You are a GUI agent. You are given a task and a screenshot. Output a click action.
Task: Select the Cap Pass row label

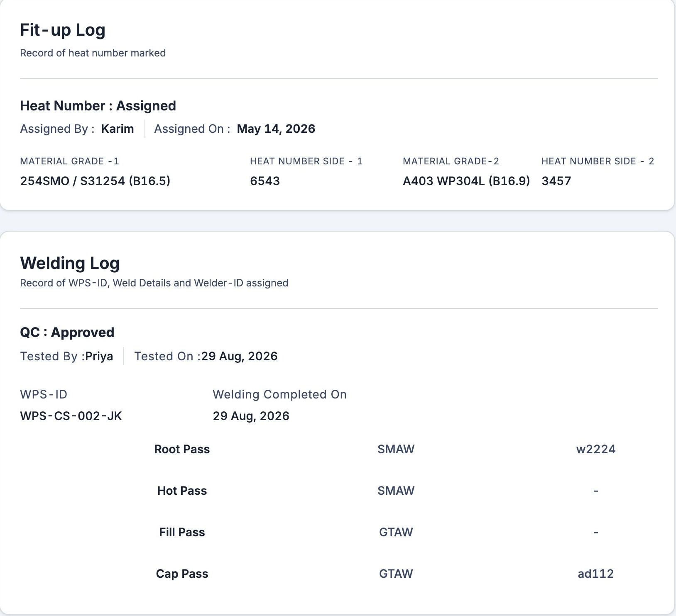[x=182, y=574]
